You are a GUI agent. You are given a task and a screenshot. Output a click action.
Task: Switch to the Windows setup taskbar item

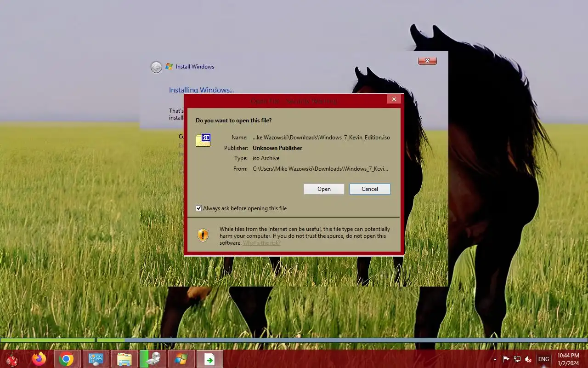click(181, 359)
